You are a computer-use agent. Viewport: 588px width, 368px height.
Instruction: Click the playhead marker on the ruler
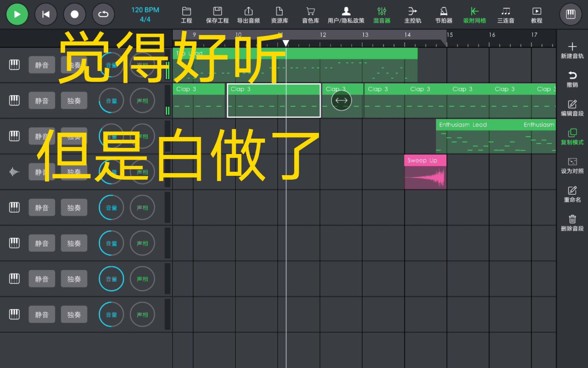click(286, 43)
